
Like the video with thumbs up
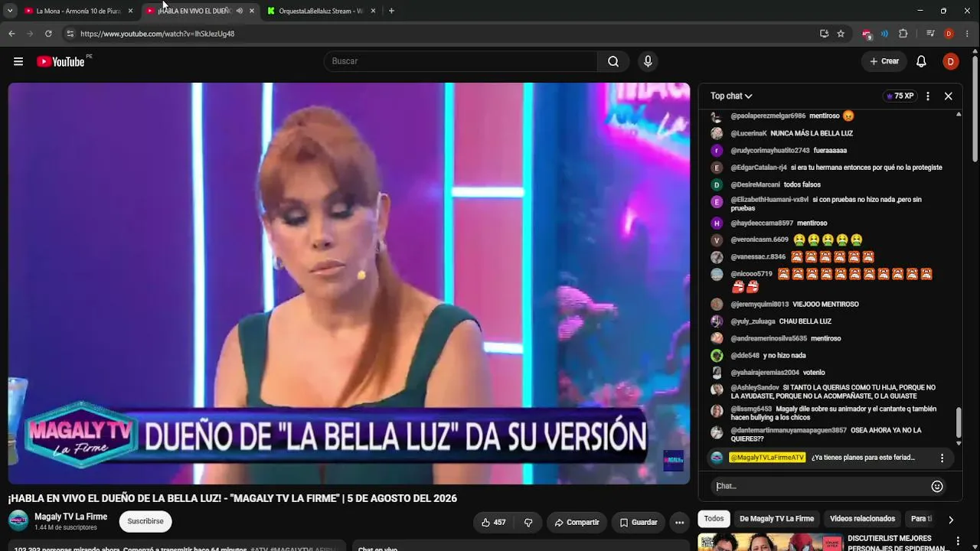point(493,523)
